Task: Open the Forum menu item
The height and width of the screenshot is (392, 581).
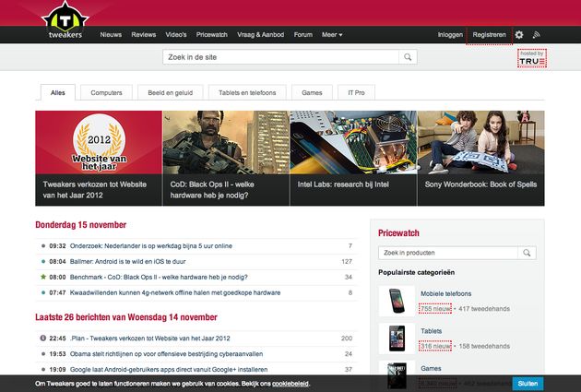Action: (303, 35)
